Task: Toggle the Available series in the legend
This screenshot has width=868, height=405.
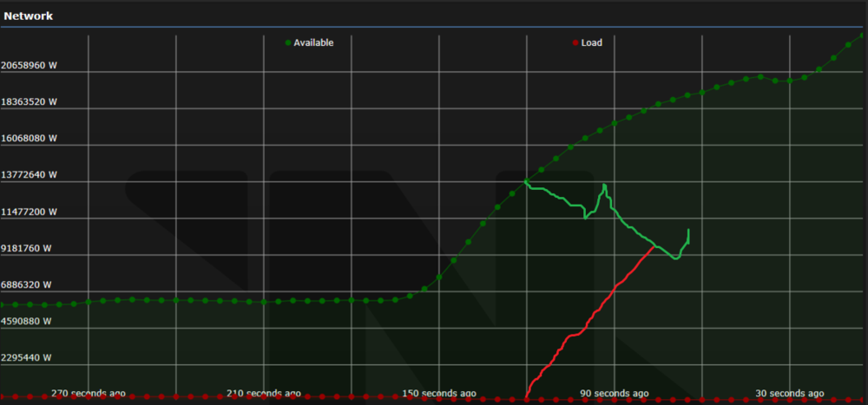Action: click(x=312, y=42)
